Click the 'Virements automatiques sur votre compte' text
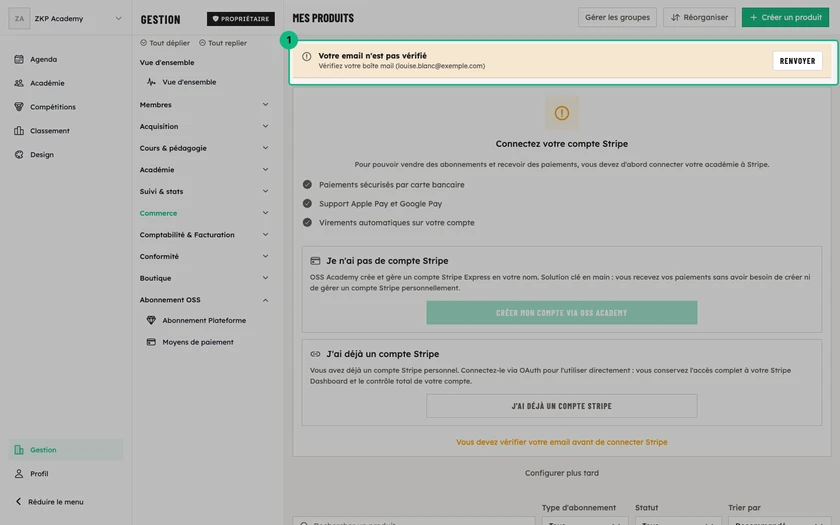This screenshot has height=525, width=840. coord(396,223)
